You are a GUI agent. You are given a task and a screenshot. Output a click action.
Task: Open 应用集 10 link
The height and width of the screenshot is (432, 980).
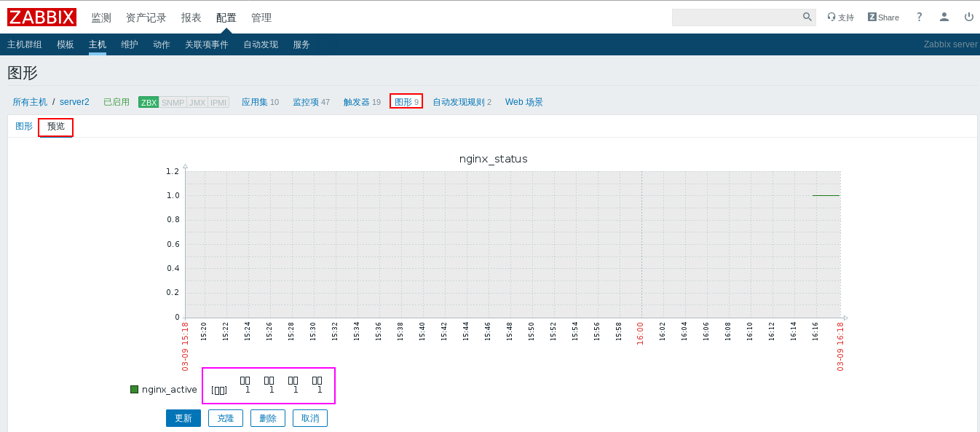pos(260,102)
